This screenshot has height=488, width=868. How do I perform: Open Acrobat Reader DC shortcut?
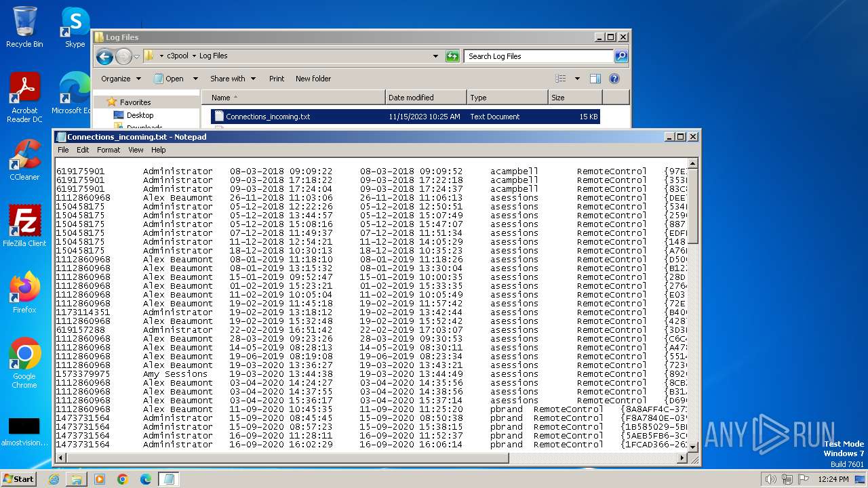click(x=24, y=98)
